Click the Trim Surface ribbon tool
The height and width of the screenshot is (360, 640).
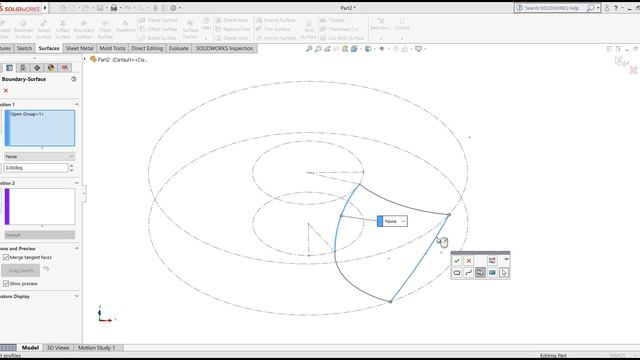(x=273, y=29)
